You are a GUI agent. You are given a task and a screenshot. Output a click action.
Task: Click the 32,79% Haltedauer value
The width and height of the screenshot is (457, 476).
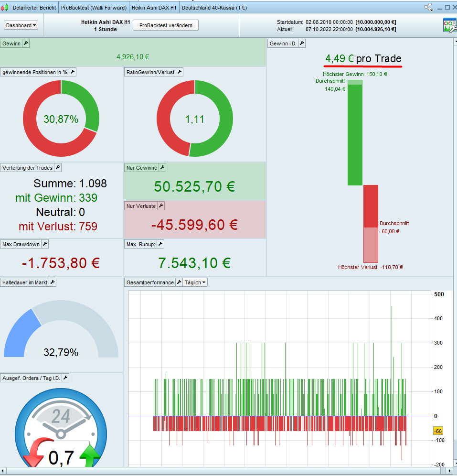pos(61,352)
